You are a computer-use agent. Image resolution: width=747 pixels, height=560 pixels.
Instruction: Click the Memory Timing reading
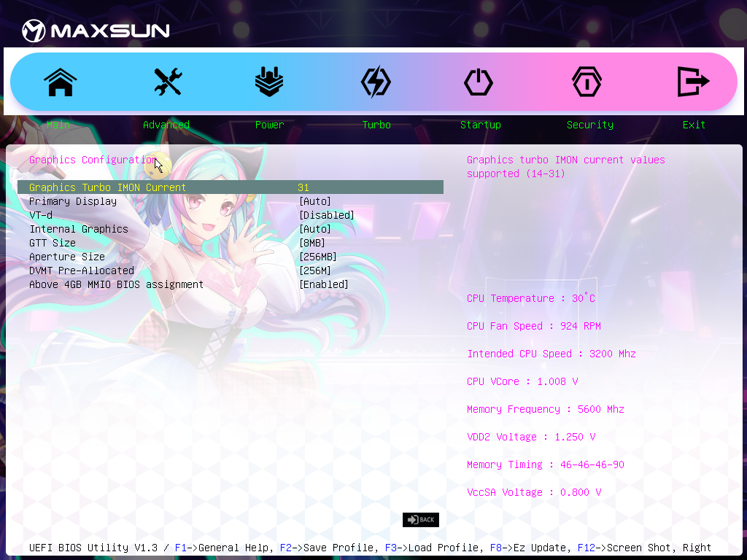point(546,464)
